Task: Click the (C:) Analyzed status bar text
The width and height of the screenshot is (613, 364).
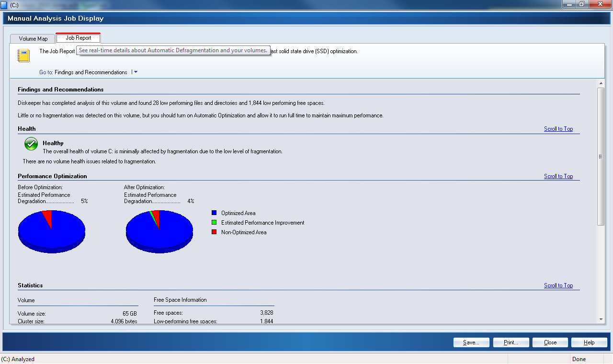Action: pyautogui.click(x=18, y=359)
